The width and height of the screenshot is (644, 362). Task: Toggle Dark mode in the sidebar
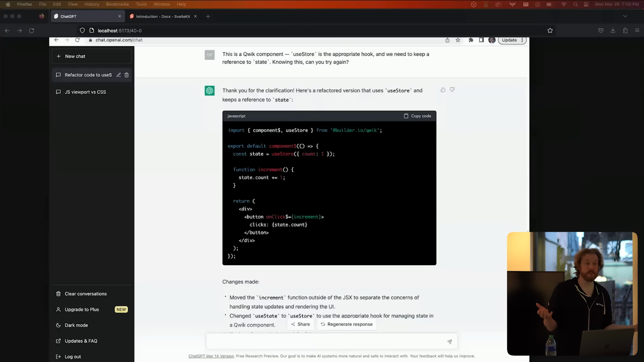(x=76, y=325)
